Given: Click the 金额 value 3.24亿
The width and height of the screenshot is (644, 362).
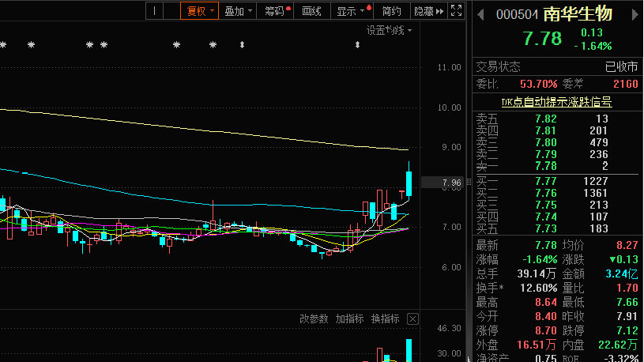Looking at the screenshot, I should tap(622, 273).
